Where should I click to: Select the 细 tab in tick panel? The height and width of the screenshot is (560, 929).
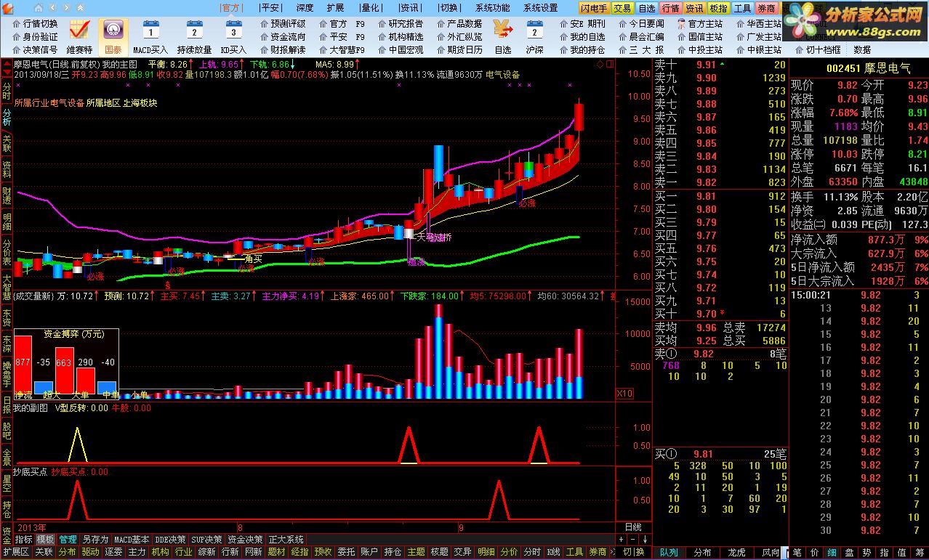(831, 553)
